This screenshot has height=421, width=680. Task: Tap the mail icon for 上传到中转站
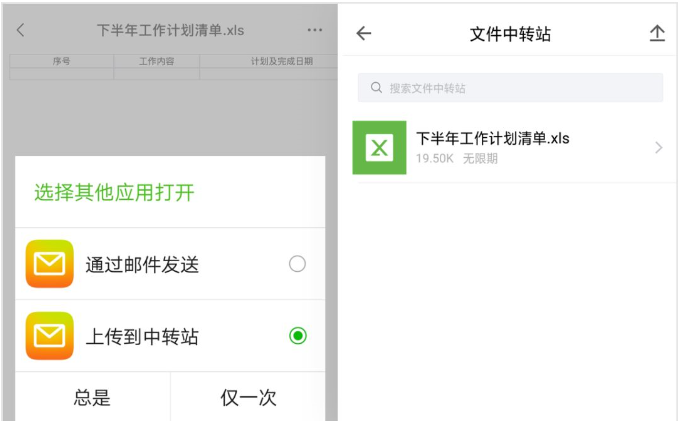click(49, 336)
